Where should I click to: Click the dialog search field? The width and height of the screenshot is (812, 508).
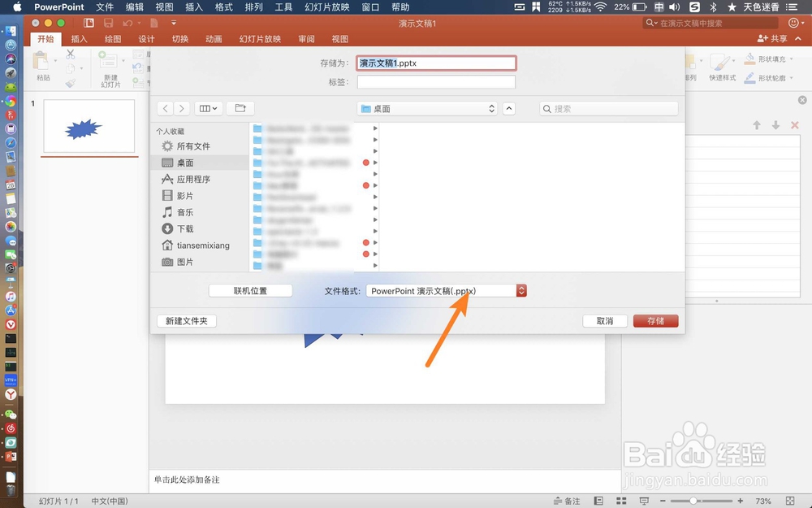pyautogui.click(x=609, y=108)
